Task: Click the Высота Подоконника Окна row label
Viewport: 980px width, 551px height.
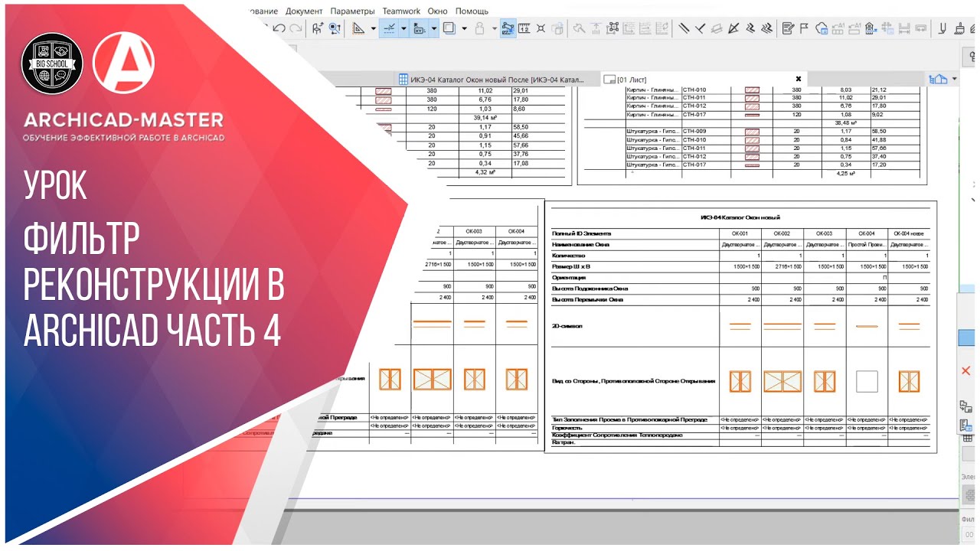Action: point(590,289)
